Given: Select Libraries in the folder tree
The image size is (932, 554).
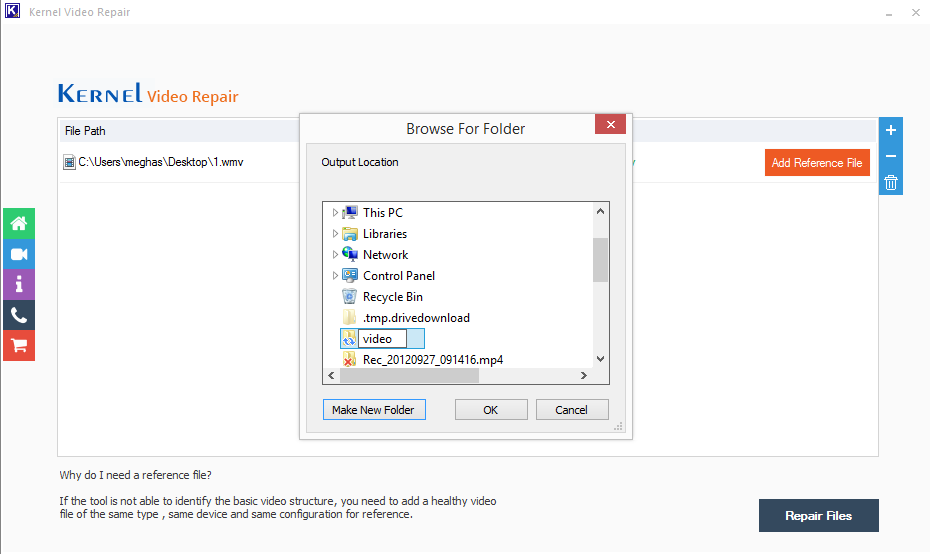Looking at the screenshot, I should click(385, 234).
